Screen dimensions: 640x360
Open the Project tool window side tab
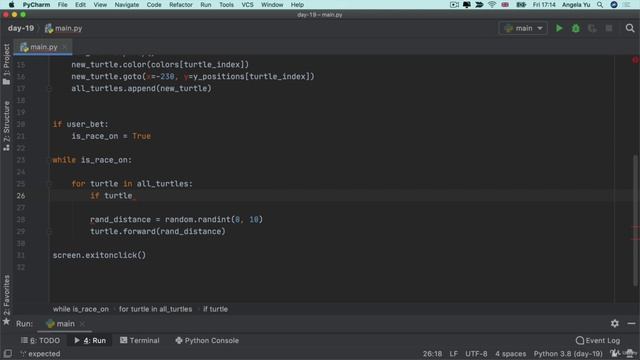6,64
